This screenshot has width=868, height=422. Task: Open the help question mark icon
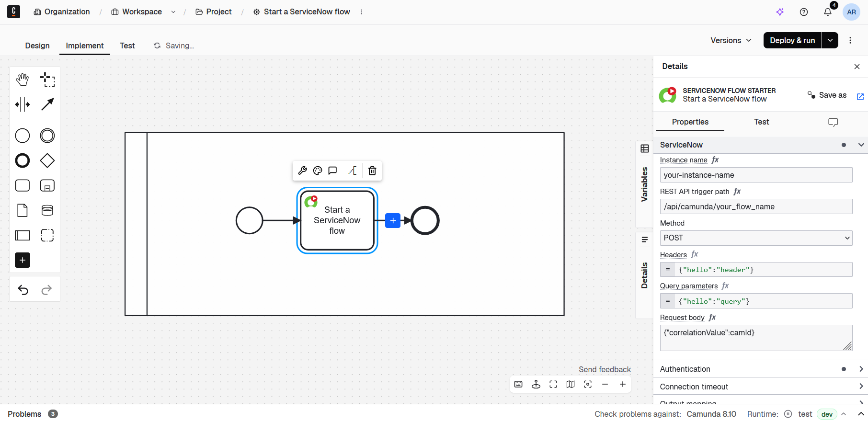(804, 12)
